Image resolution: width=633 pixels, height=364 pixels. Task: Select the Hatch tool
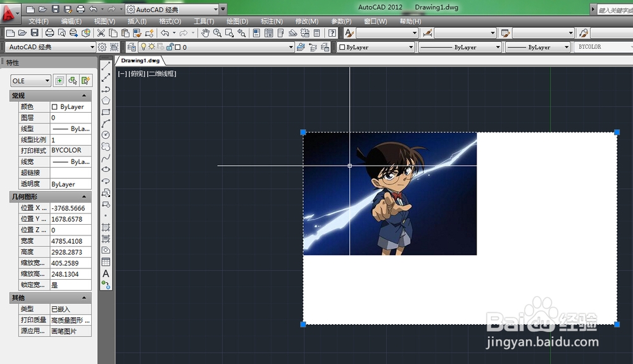[106, 227]
